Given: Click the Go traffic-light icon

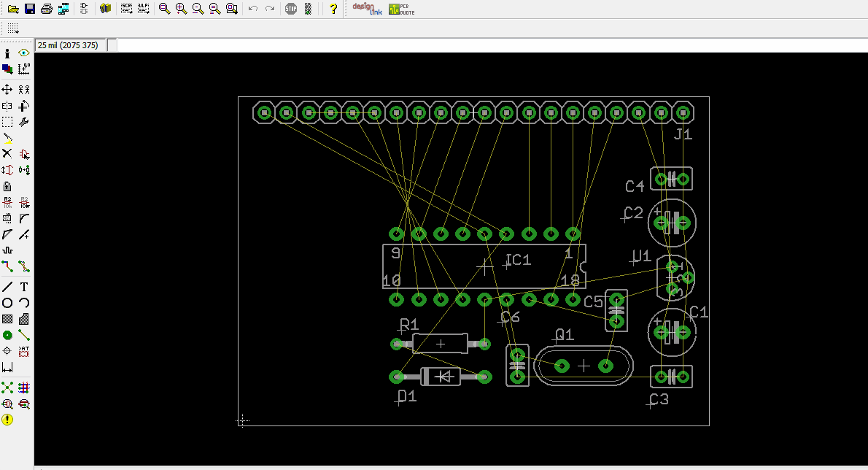Looking at the screenshot, I should coord(309,9).
